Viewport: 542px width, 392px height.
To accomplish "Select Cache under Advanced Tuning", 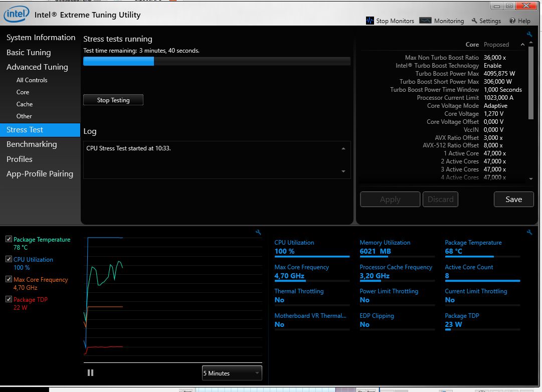I will (25, 104).
